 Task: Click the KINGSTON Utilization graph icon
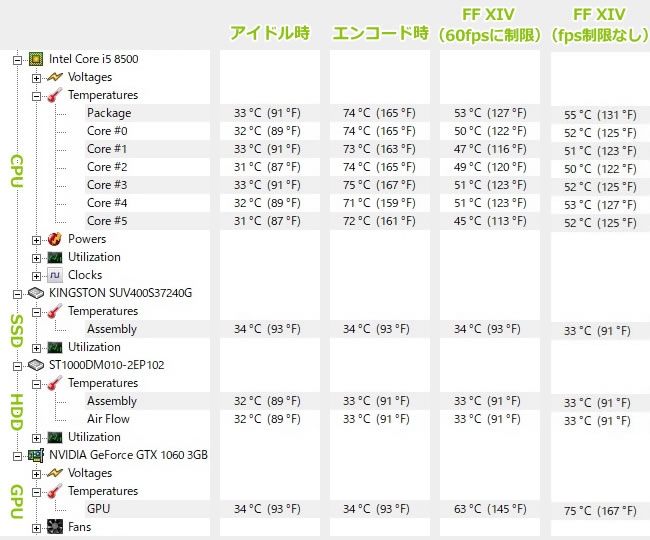click(x=55, y=347)
